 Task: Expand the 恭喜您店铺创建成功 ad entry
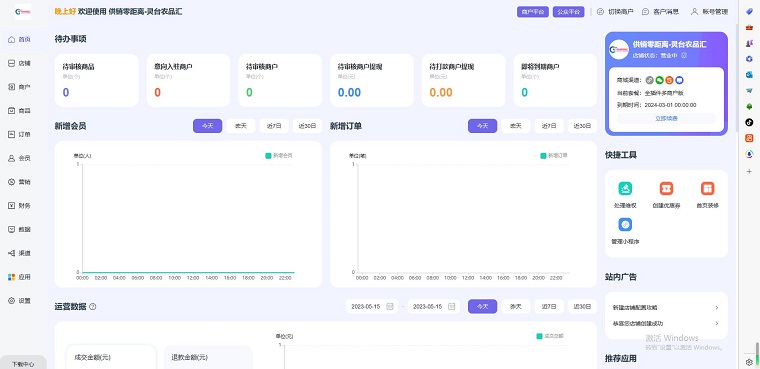(x=666, y=323)
